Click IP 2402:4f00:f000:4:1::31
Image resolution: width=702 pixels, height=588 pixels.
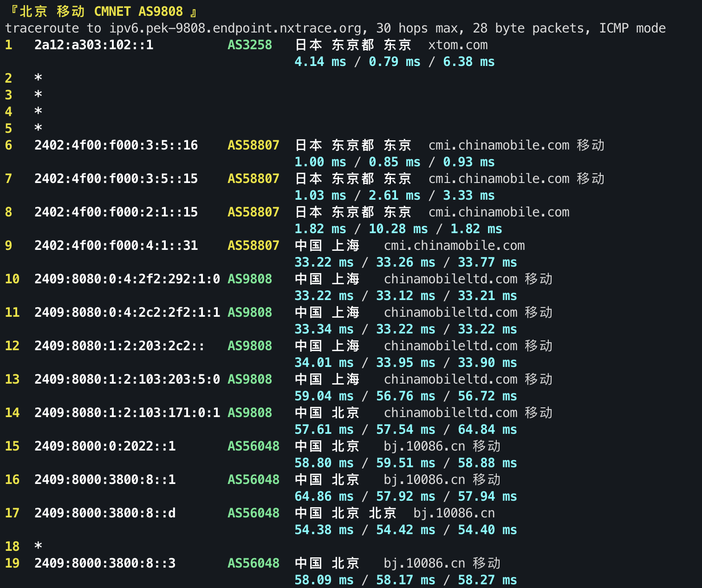point(116,246)
